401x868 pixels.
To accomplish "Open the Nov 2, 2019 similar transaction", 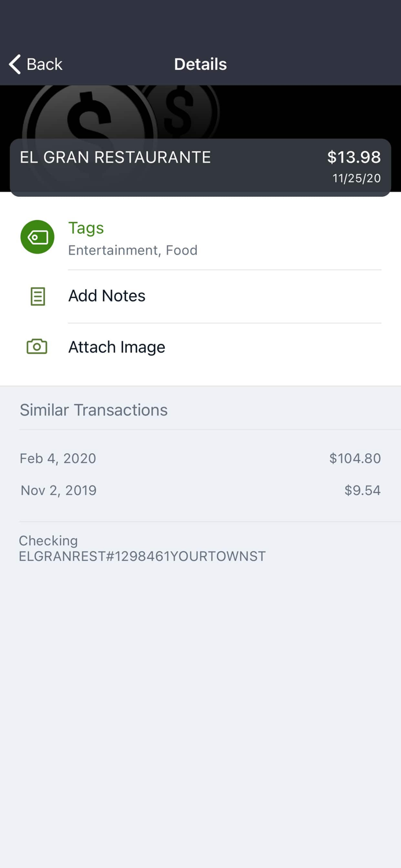I will [58, 491].
